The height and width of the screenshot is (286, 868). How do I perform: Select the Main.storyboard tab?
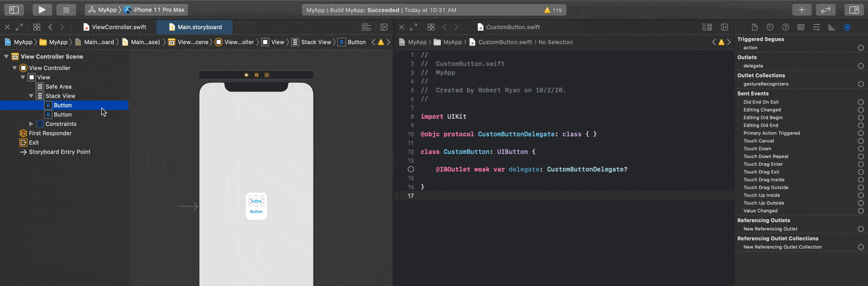point(195,27)
